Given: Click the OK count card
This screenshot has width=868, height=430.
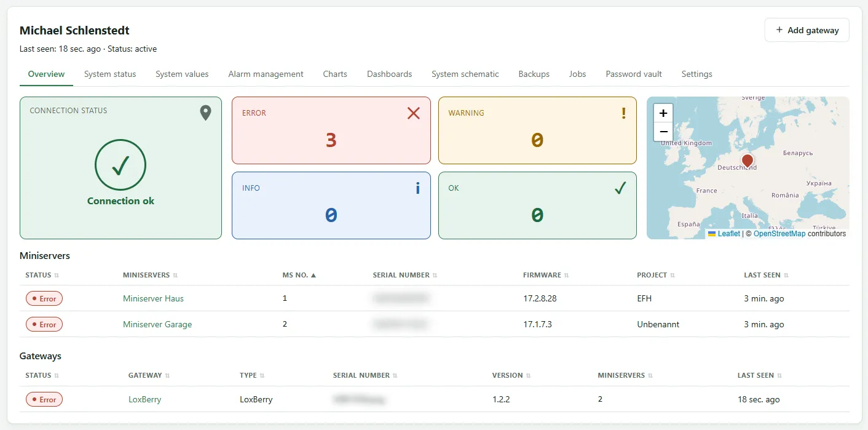Looking at the screenshot, I should point(537,205).
